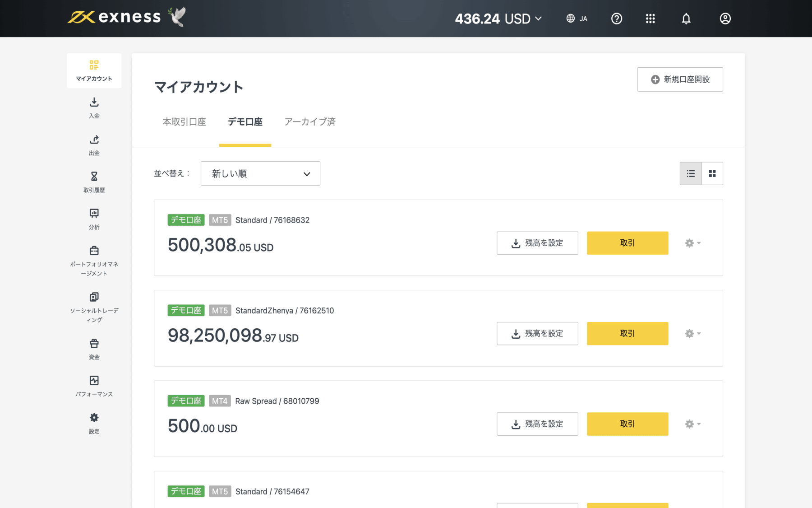Open gear settings for account 76168632
This screenshot has height=508, width=812.
(x=692, y=243)
